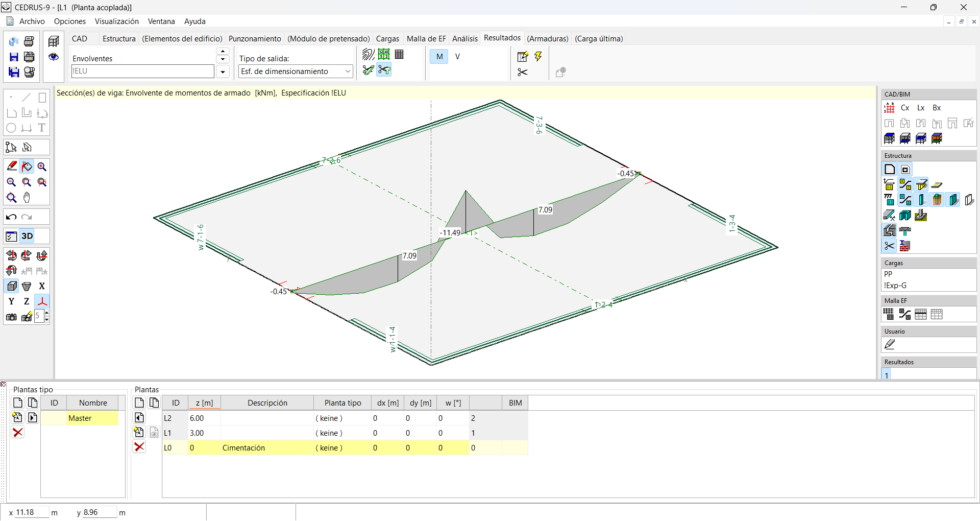Click the blue eye visibility icon
The image size is (980, 521).
click(54, 57)
